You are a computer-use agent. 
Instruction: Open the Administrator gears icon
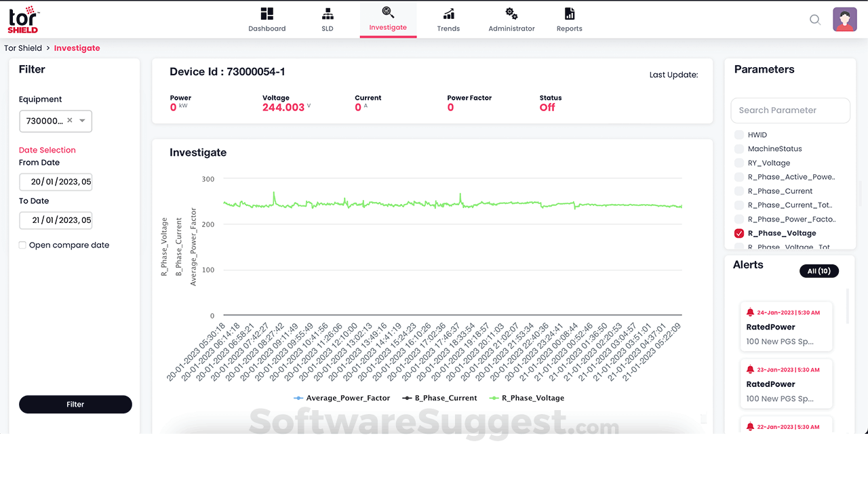point(511,14)
